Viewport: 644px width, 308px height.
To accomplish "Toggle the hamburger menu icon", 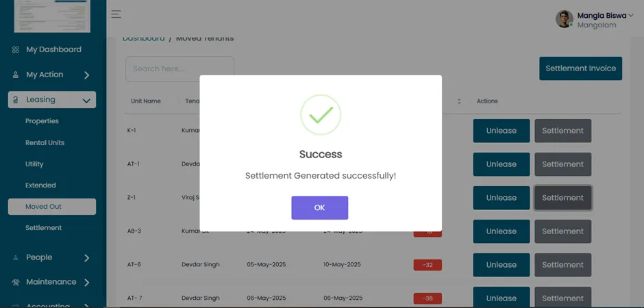I will [x=116, y=14].
